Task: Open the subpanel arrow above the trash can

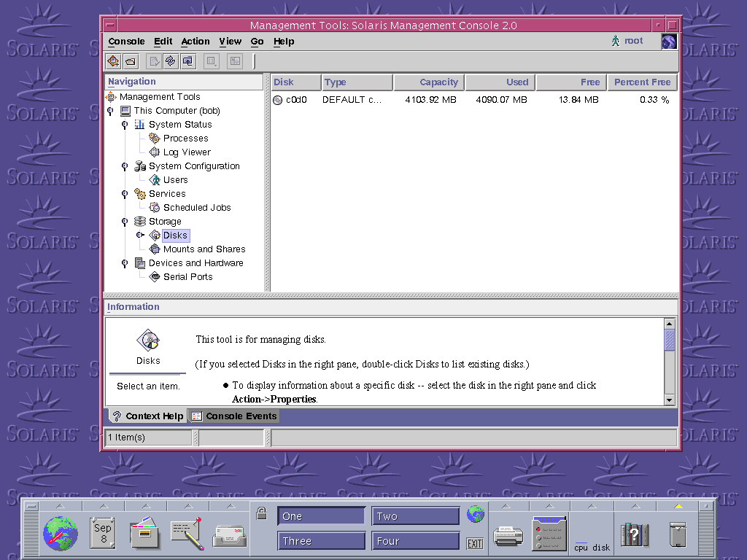Action: pyautogui.click(x=678, y=506)
